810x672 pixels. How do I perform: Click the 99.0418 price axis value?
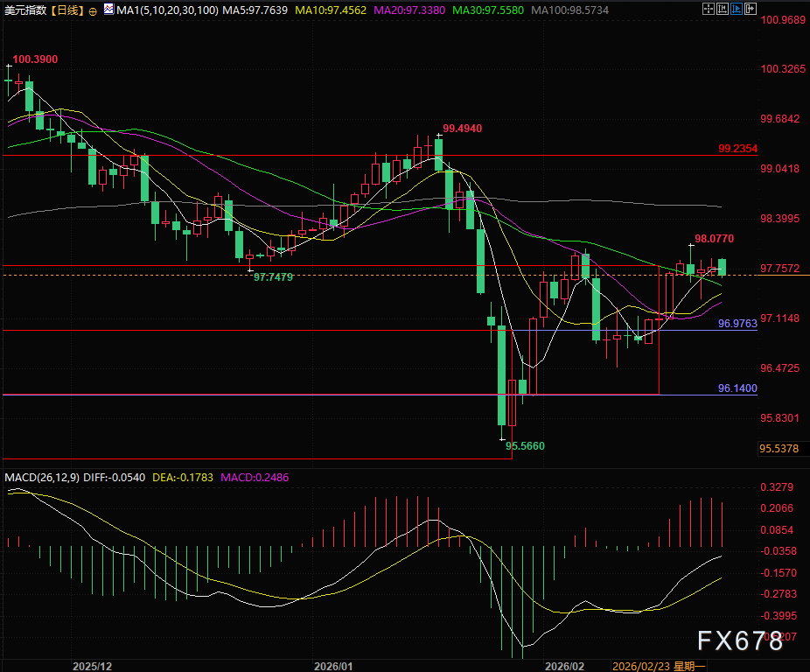[x=780, y=169]
